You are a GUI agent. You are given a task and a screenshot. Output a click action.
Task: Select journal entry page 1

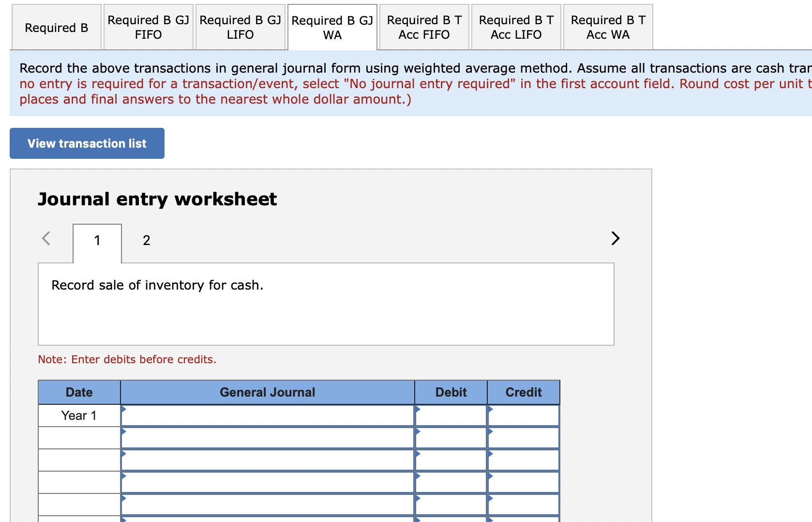(x=97, y=240)
